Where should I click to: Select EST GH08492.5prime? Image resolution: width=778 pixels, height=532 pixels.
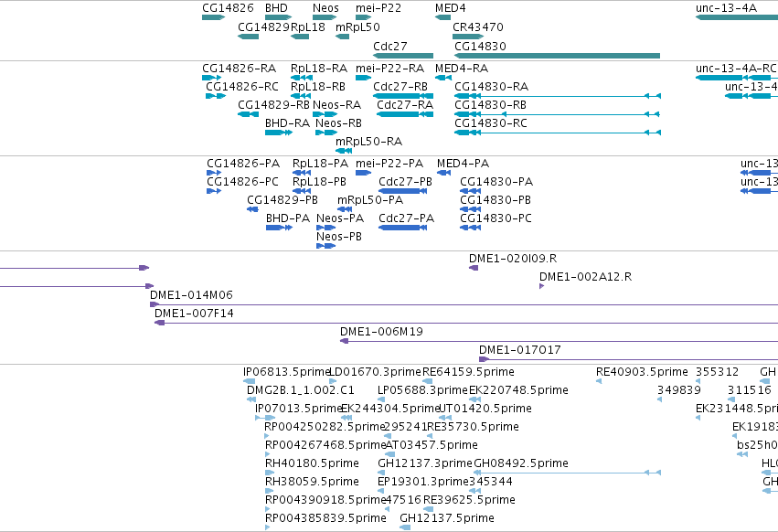pos(567,473)
